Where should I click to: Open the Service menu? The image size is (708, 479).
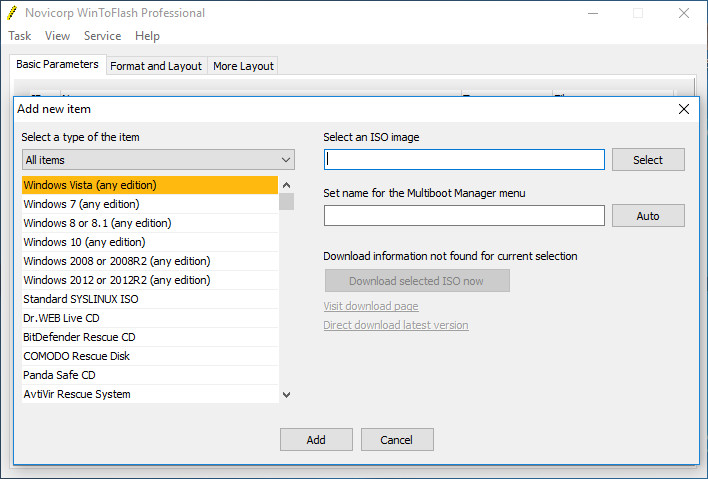tap(102, 36)
